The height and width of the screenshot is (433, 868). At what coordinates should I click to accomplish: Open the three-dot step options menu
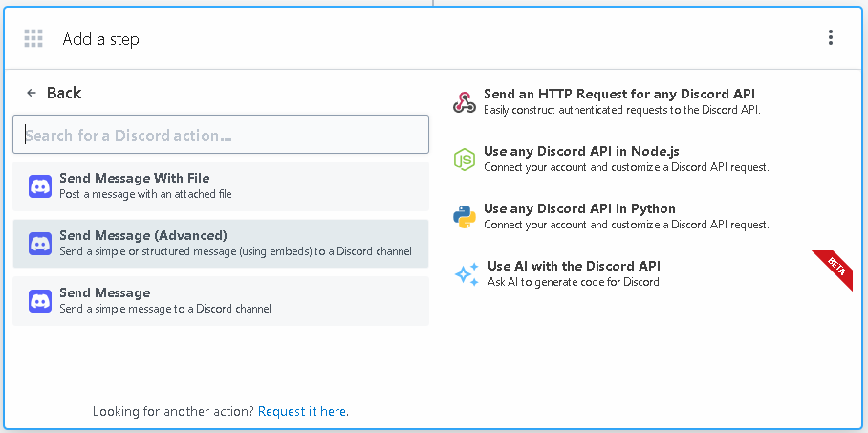point(831,37)
